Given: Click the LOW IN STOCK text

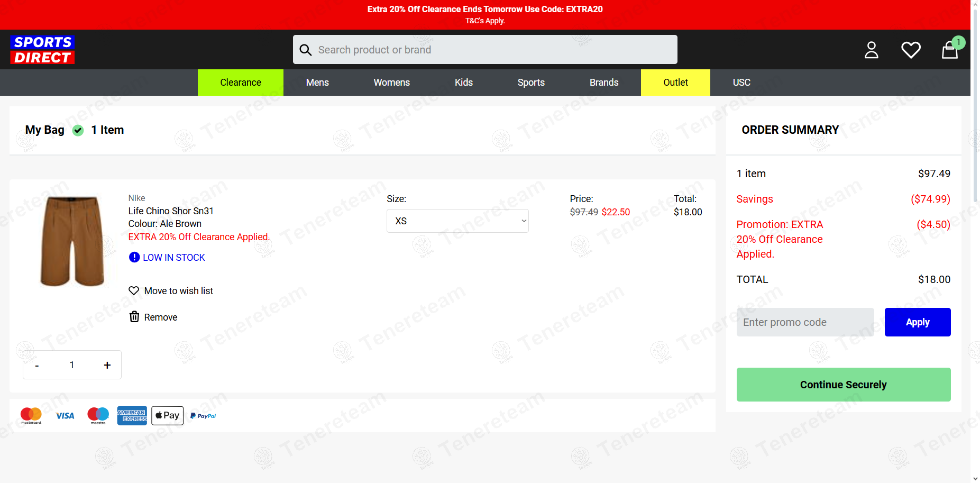Looking at the screenshot, I should pos(174,258).
